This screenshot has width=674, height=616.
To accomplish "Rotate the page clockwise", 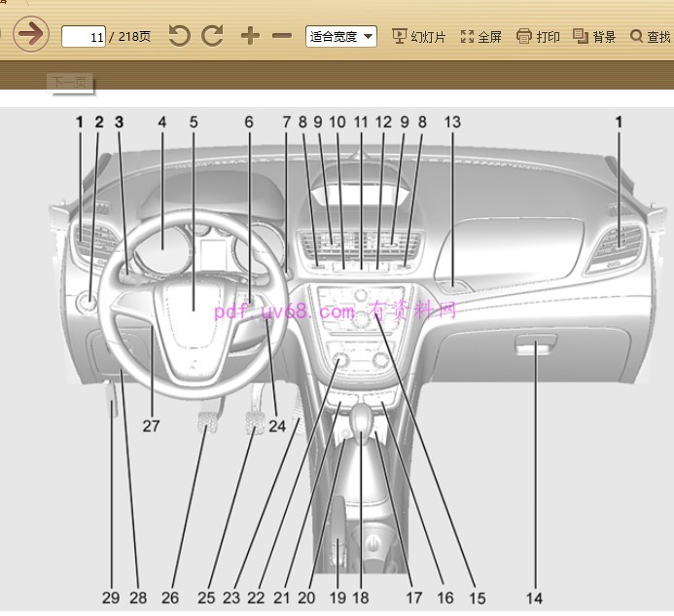I will (213, 36).
